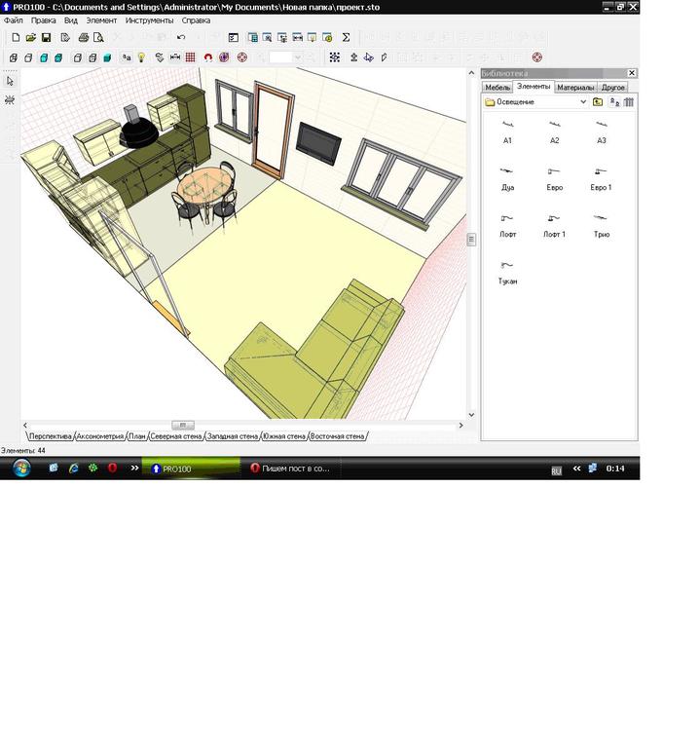
Task: Click the Windows Start button
Action: [x=20, y=469]
